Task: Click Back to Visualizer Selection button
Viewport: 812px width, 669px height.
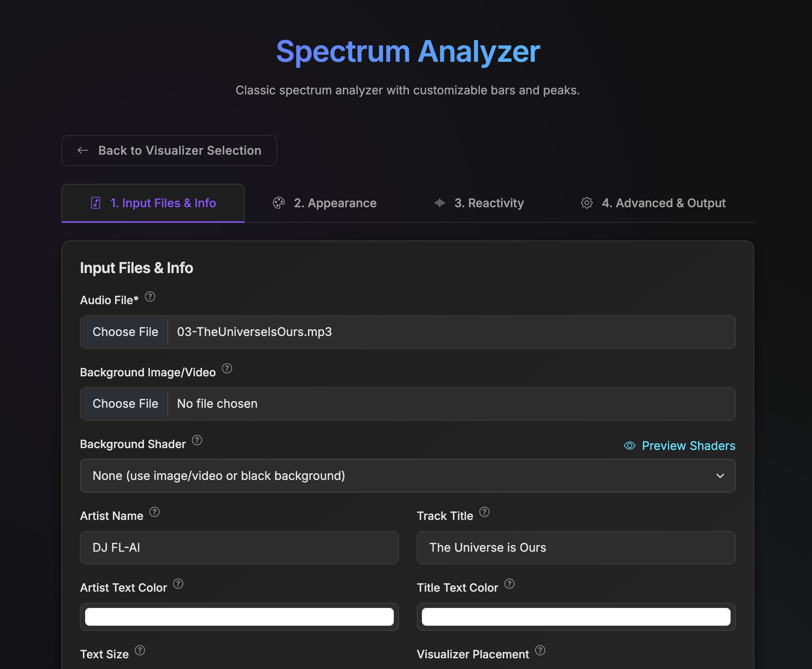Action: point(169,151)
